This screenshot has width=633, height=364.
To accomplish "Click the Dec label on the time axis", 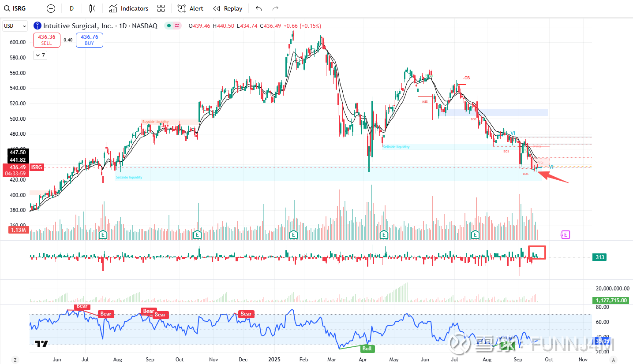I will (x=243, y=360).
